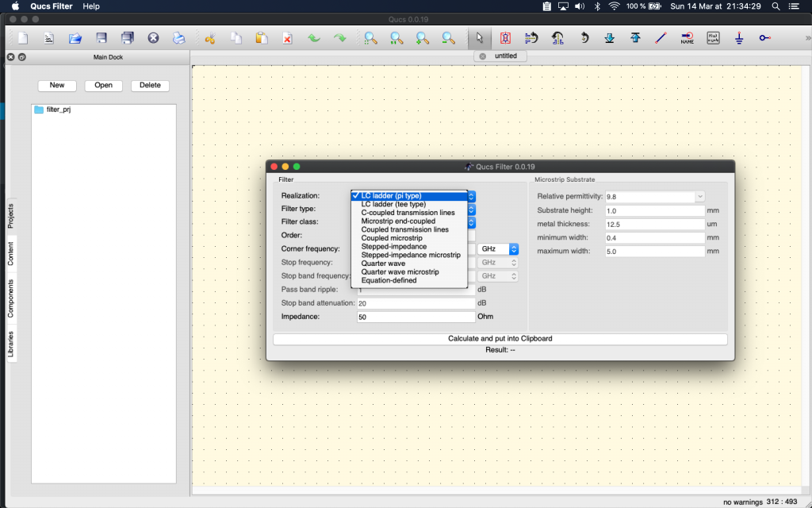
Task: Open a file with the folder icon
Action: click(75, 38)
